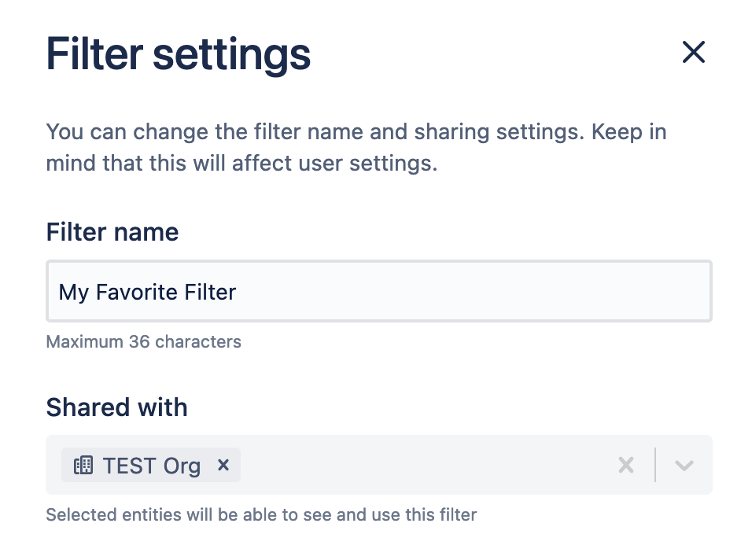This screenshot has width=752, height=560.
Task: Click the 'Maximum 36 characters' hint
Action: pos(143,342)
